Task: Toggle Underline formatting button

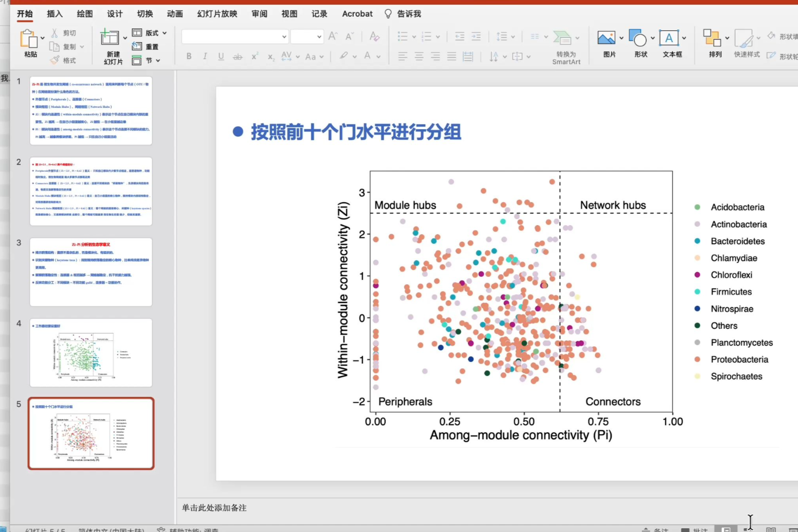Action: (x=221, y=56)
